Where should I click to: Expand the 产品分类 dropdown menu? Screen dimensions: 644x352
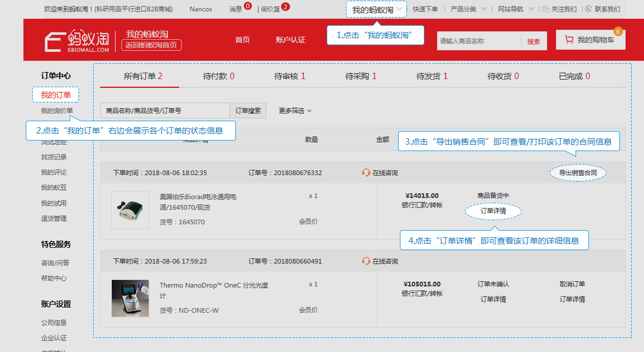coord(468,9)
